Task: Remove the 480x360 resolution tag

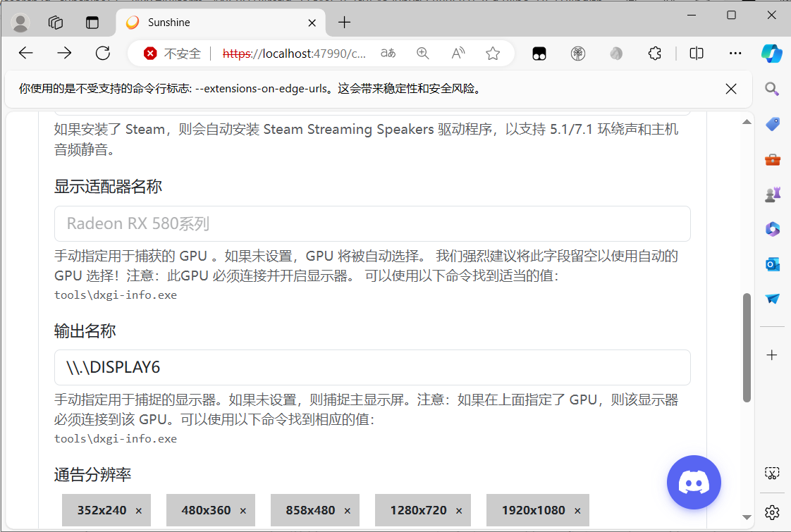Action: 243,511
